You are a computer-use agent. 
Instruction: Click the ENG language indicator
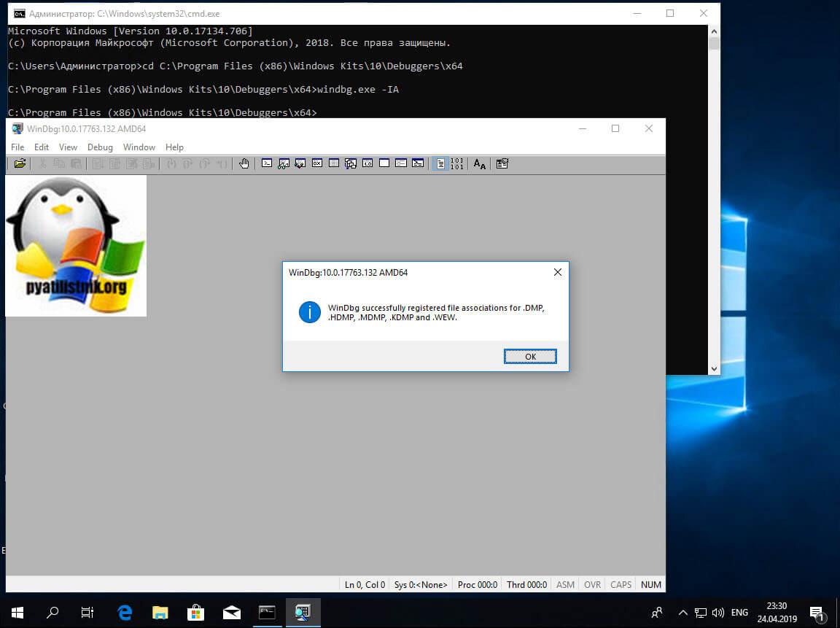click(x=739, y=612)
